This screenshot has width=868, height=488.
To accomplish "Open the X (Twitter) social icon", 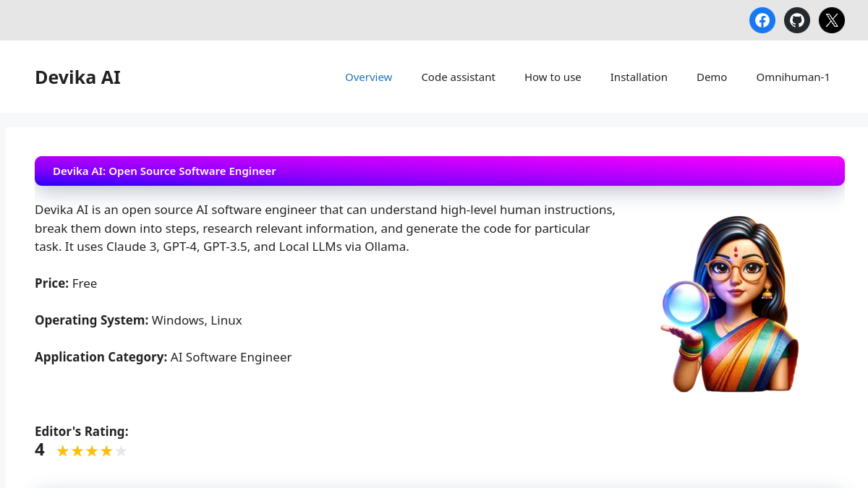I will (x=832, y=20).
